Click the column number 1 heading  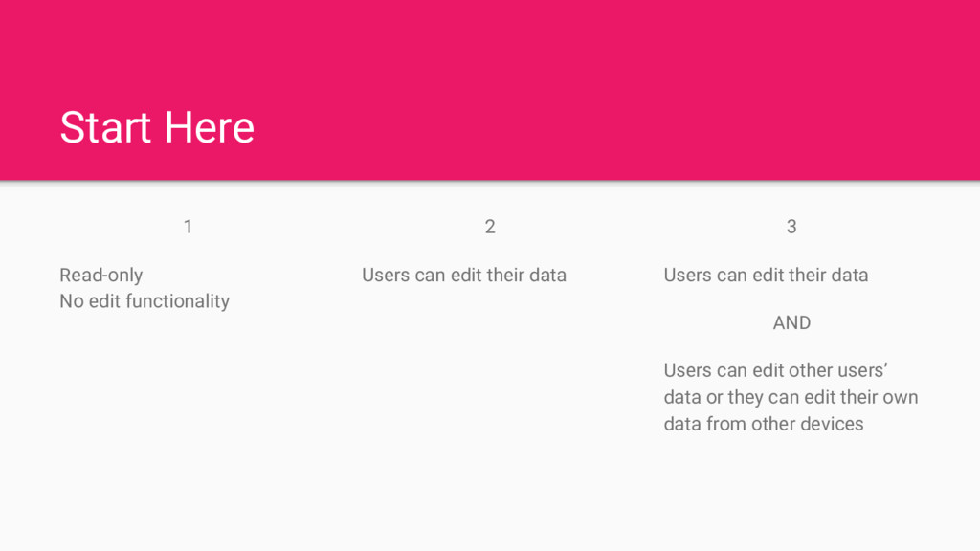coord(188,227)
